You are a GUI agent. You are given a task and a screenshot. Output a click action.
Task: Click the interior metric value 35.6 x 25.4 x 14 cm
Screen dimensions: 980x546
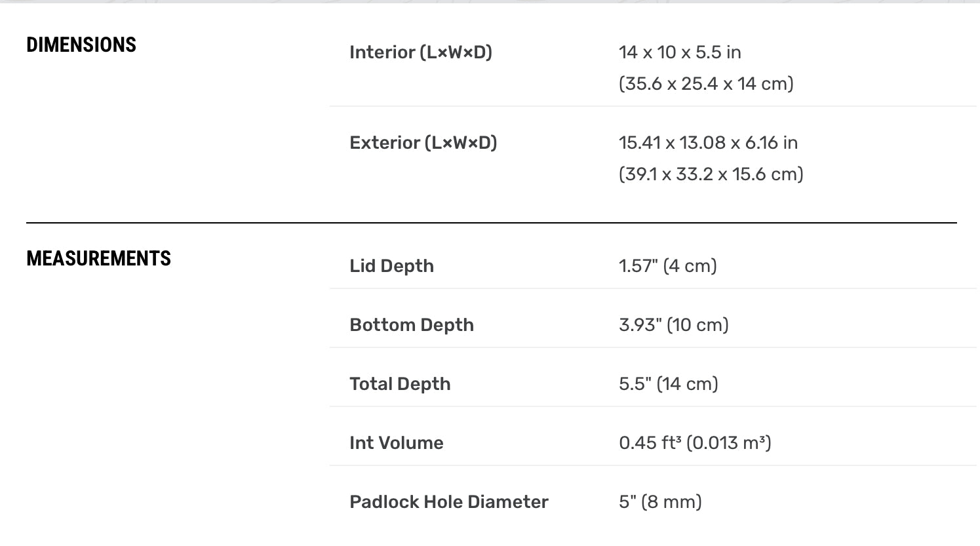(706, 84)
